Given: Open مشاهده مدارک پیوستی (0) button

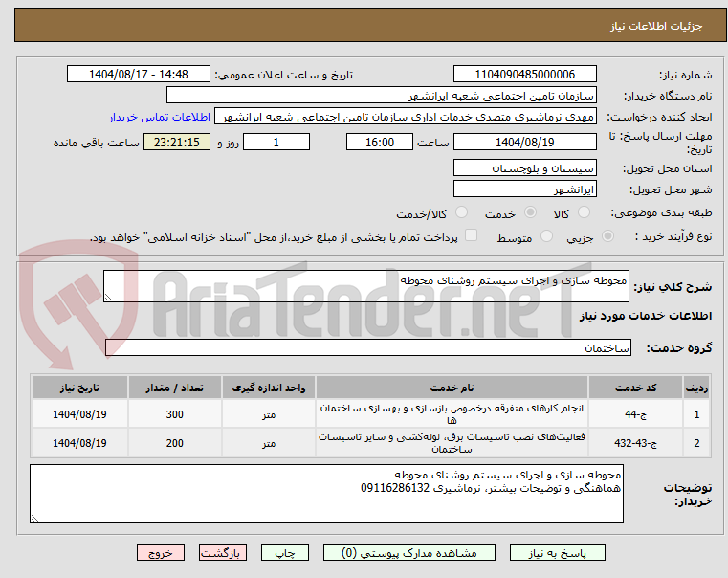Looking at the screenshot, I should point(409,552).
